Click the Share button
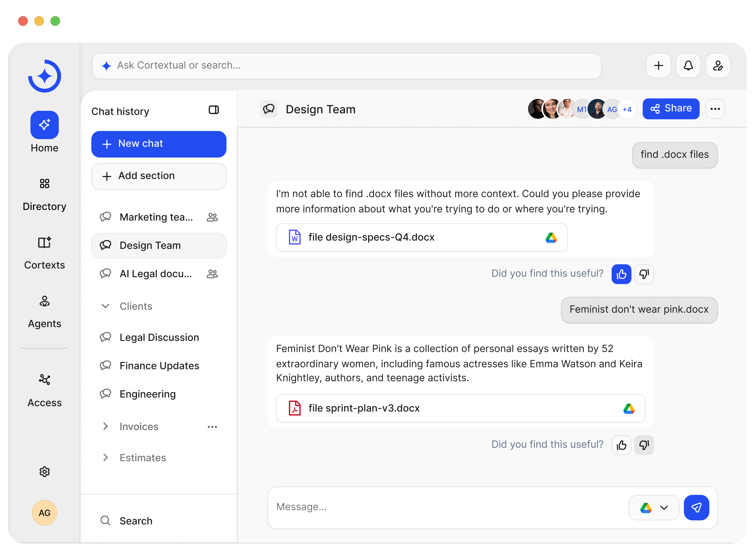756x552 pixels. (671, 109)
